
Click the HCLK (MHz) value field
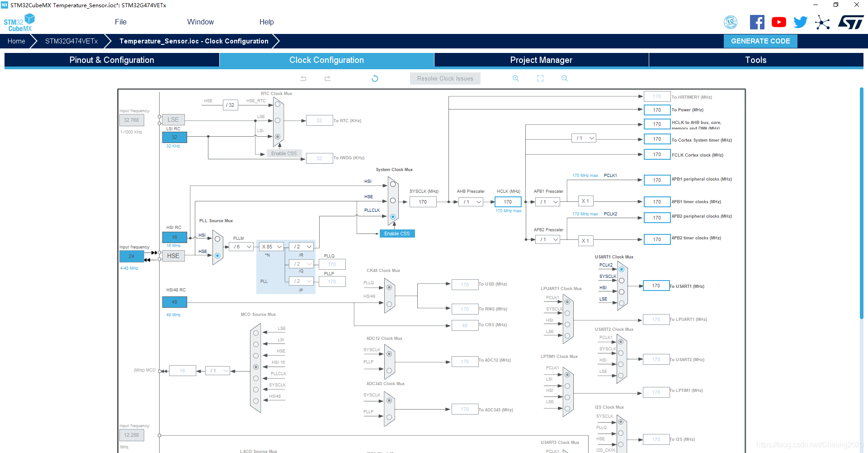pyautogui.click(x=508, y=202)
